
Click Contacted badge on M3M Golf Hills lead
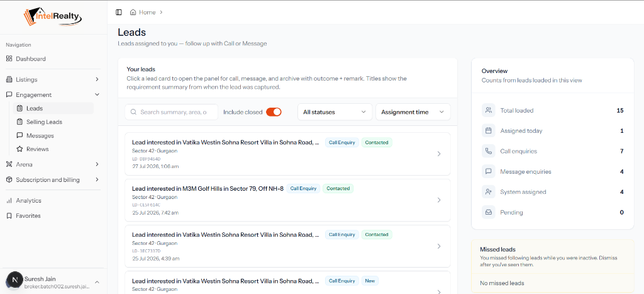click(338, 188)
